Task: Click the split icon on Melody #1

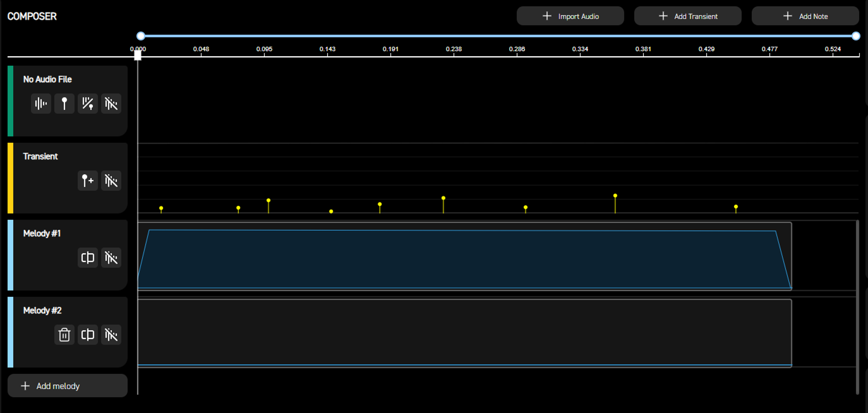Action: point(88,258)
